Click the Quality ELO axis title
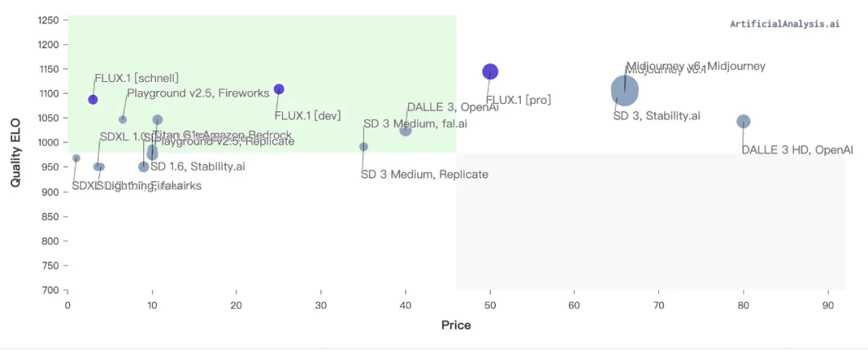Image resolution: width=868 pixels, height=350 pixels. coord(16,151)
